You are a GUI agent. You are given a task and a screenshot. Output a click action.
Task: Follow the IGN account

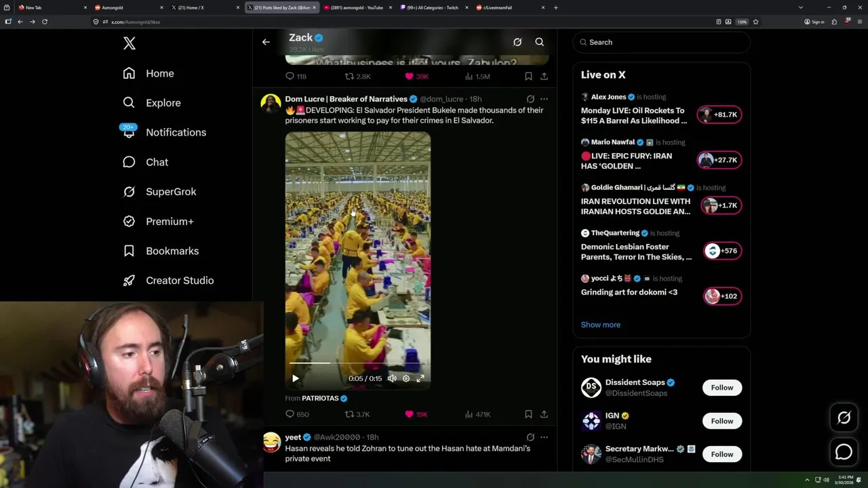722,421
